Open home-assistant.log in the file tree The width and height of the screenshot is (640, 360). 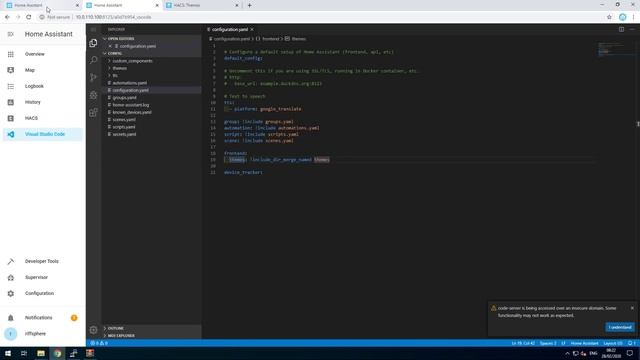[151, 105]
